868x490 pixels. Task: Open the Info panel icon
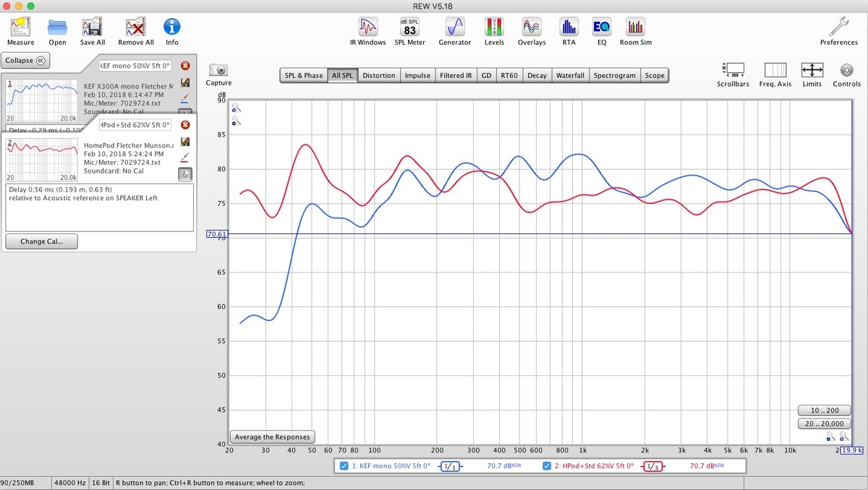172,27
